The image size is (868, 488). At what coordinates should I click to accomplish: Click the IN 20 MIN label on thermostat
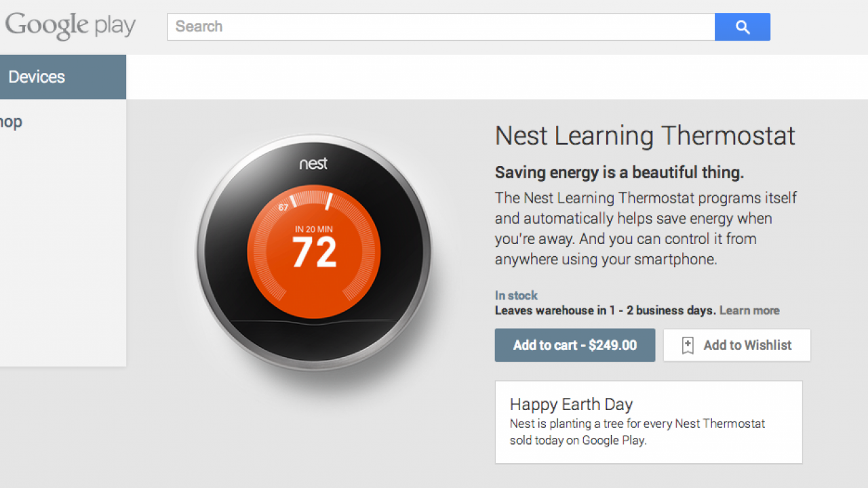pyautogui.click(x=314, y=229)
